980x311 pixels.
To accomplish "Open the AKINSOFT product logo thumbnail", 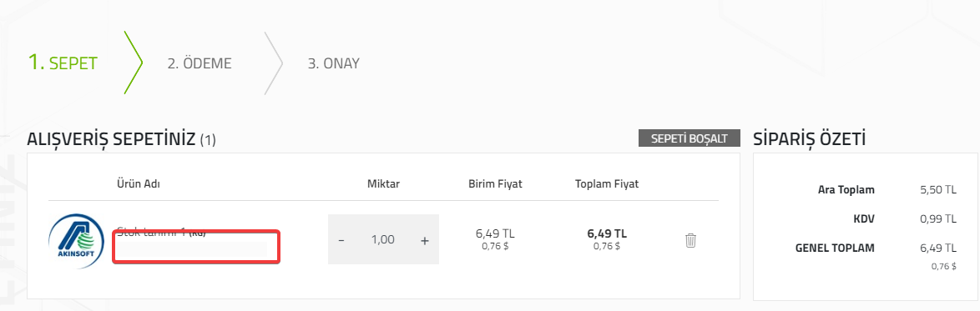I will pos(76,241).
